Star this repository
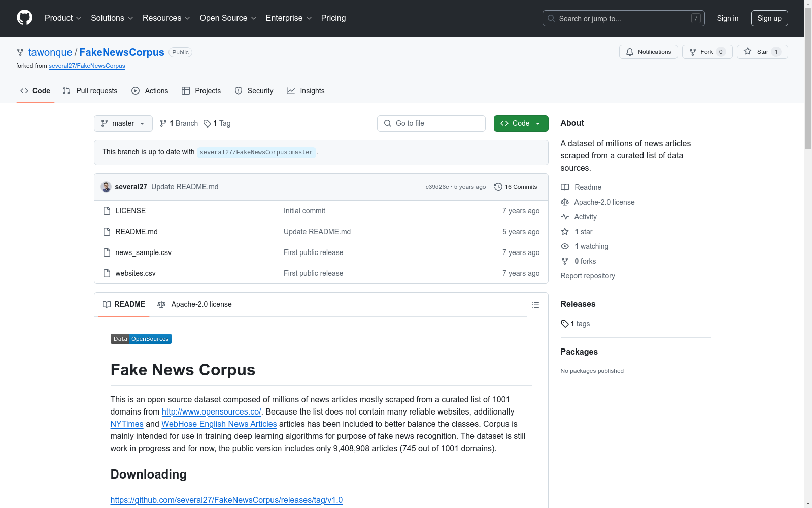This screenshot has height=508, width=812. tap(762, 52)
